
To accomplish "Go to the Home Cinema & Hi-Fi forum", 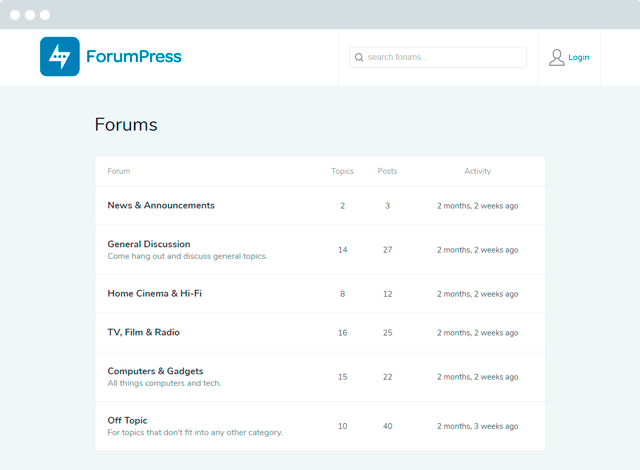I will coord(155,293).
